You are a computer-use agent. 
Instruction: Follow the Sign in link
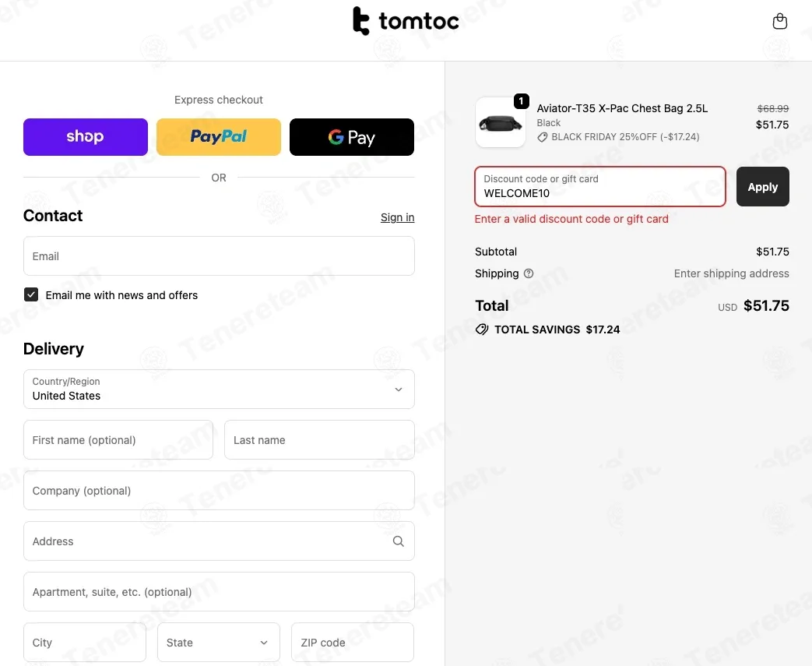397,217
